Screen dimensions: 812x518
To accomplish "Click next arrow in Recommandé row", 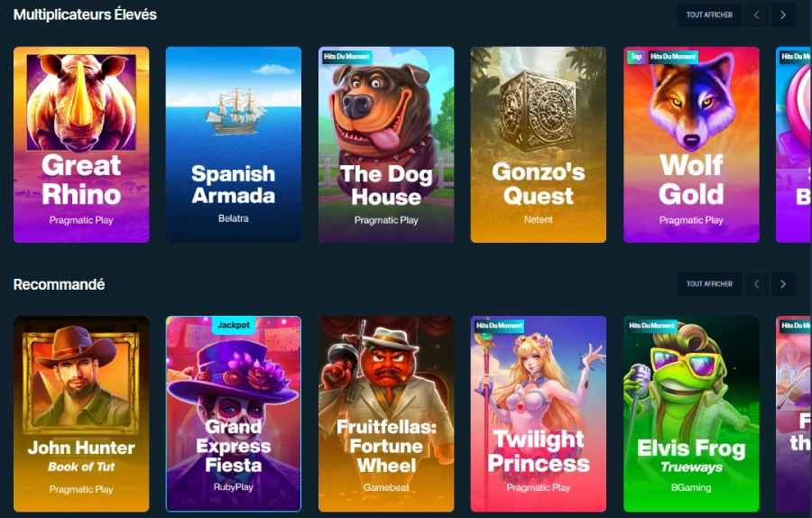I will [782, 284].
